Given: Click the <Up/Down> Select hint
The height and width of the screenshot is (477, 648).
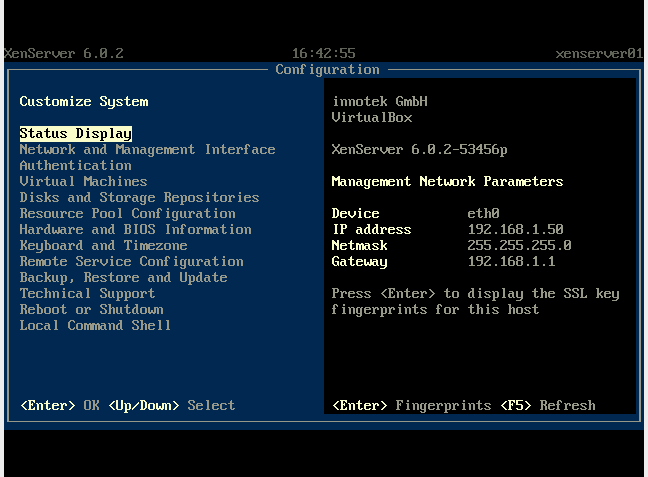Looking at the screenshot, I should tap(171, 405).
